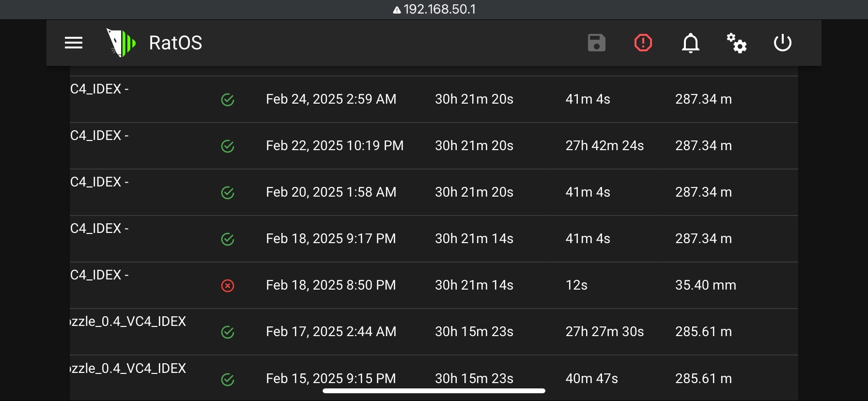
Task: Open the notifications bell
Action: (690, 43)
